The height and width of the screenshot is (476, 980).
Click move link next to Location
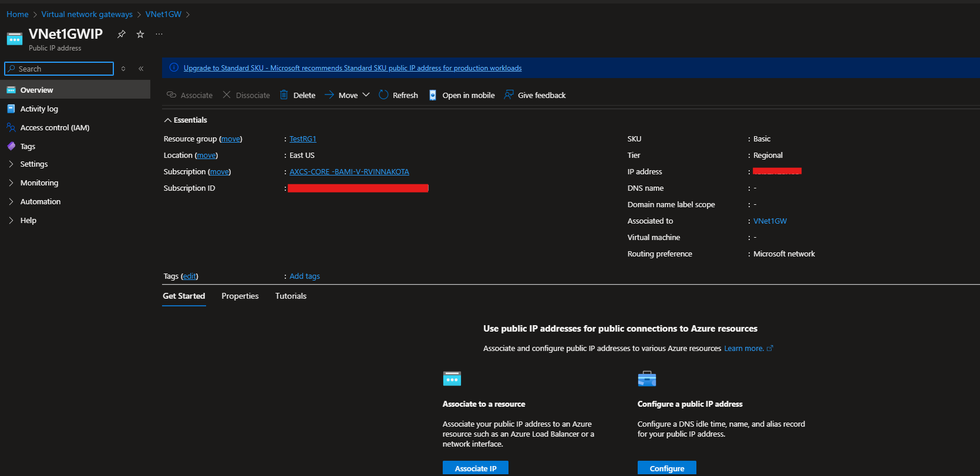point(206,156)
